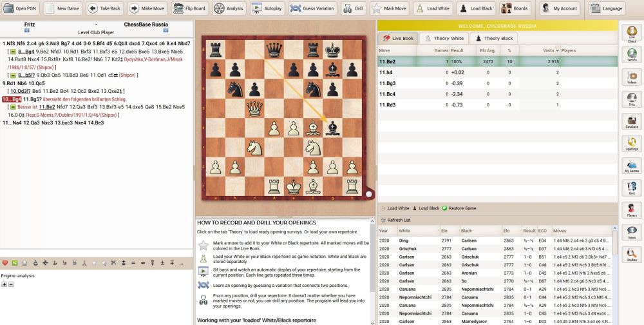Switch to the Theory Black tab
This screenshot has width=644, height=325.
(x=494, y=39)
